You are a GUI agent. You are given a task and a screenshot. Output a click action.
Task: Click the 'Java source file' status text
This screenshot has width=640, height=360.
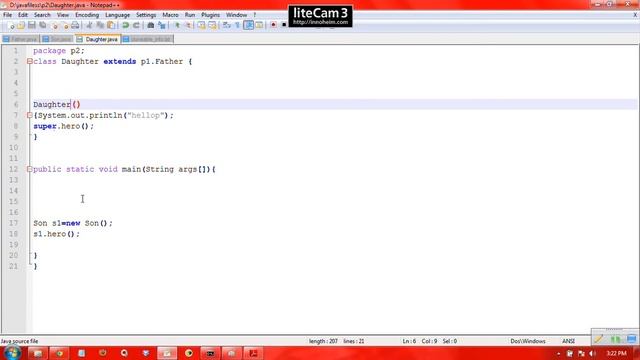19,341
